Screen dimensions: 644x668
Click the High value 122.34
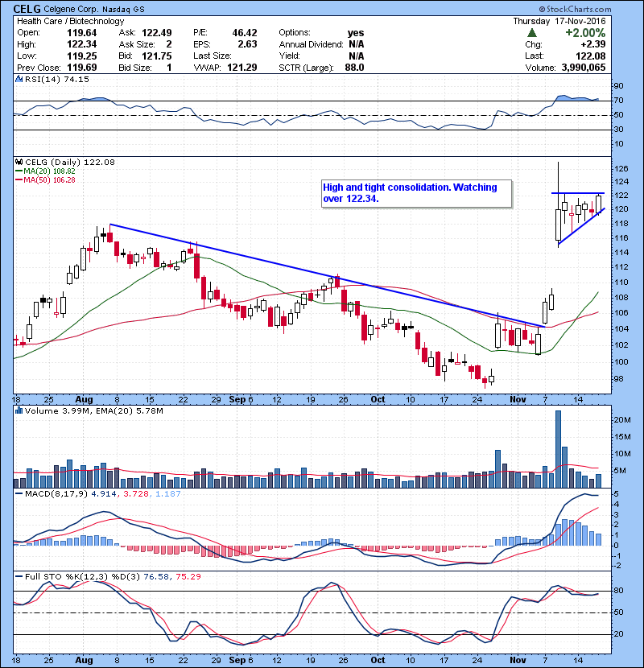tap(82, 44)
